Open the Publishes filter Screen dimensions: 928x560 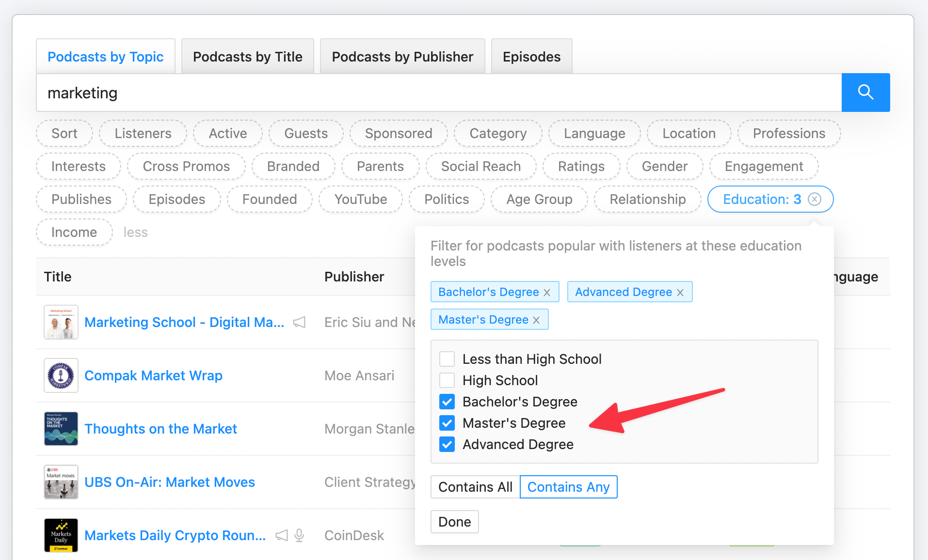click(81, 199)
